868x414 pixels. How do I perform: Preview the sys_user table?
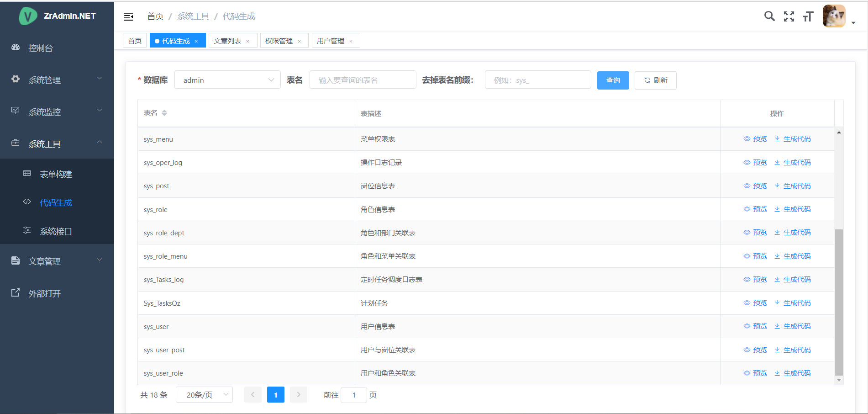click(755, 326)
